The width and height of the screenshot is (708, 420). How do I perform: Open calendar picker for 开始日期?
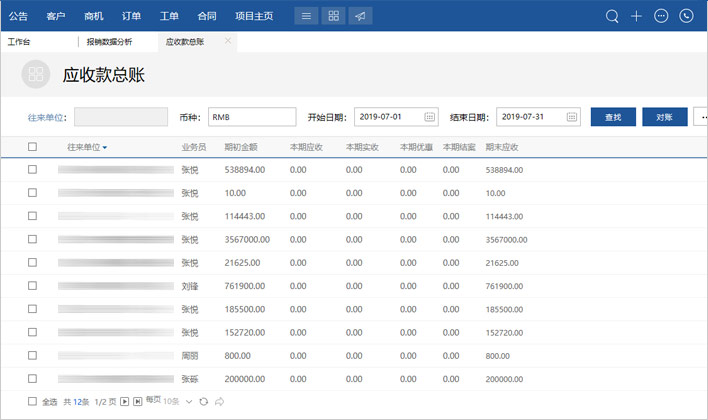(430, 117)
